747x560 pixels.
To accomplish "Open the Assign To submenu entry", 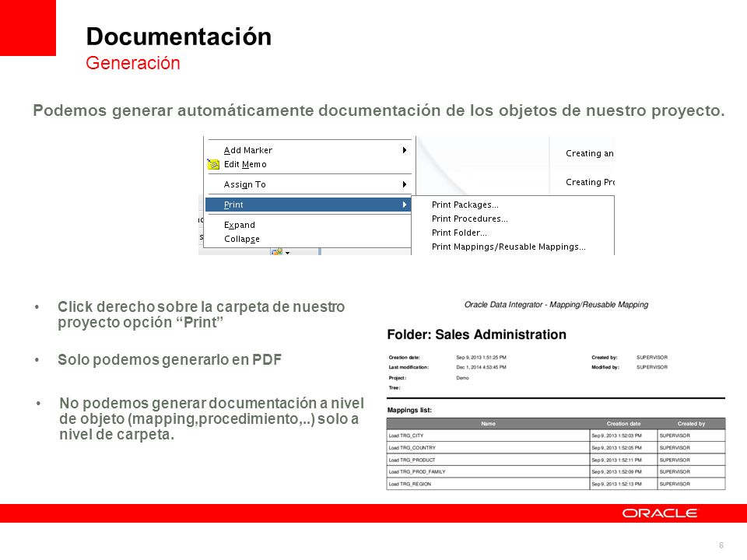I will point(309,184).
